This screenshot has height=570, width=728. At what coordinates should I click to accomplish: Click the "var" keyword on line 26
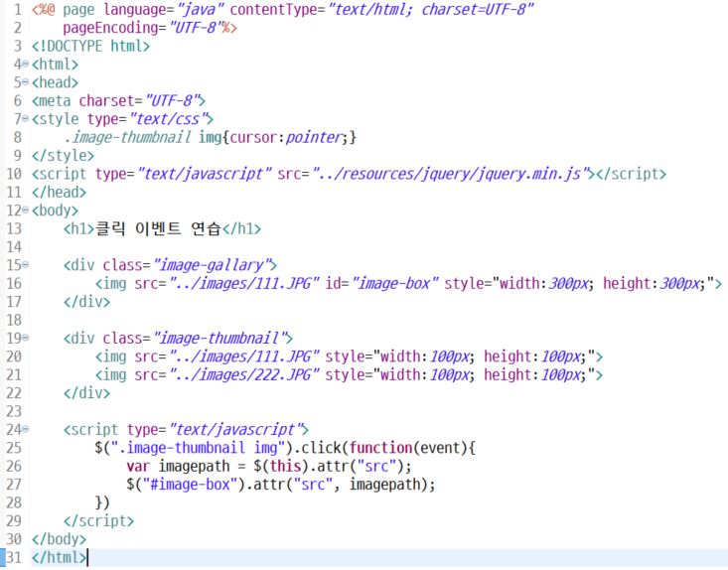click(138, 466)
